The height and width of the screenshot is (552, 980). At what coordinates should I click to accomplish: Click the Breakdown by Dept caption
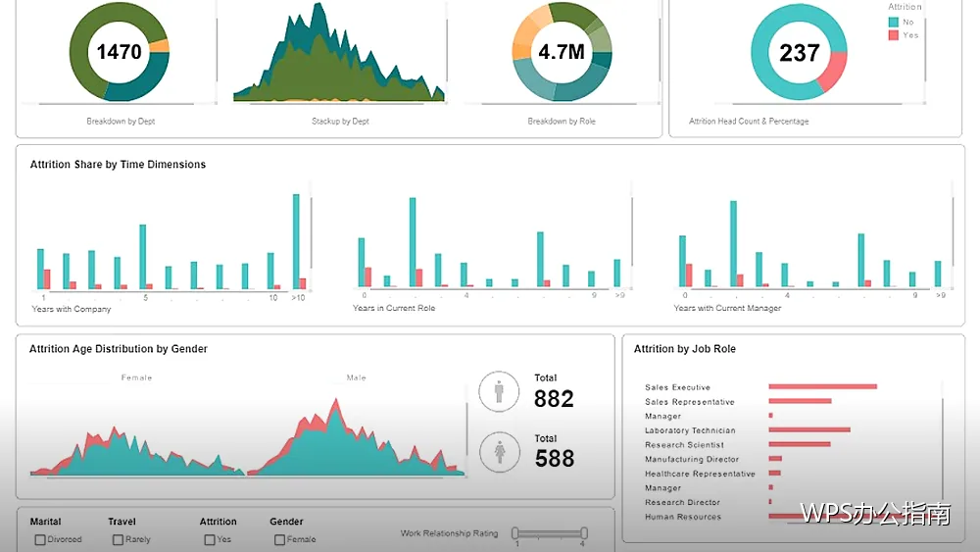pos(121,122)
